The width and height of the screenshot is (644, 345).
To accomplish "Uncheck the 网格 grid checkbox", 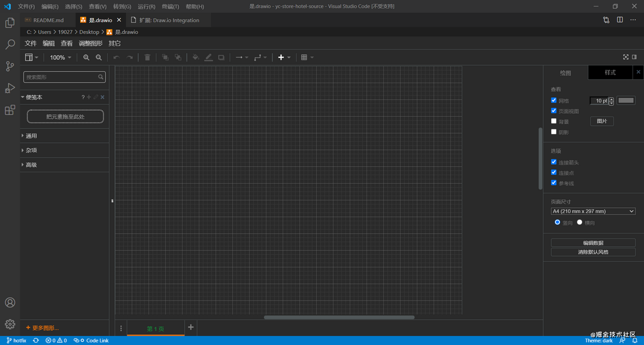I will (x=554, y=100).
